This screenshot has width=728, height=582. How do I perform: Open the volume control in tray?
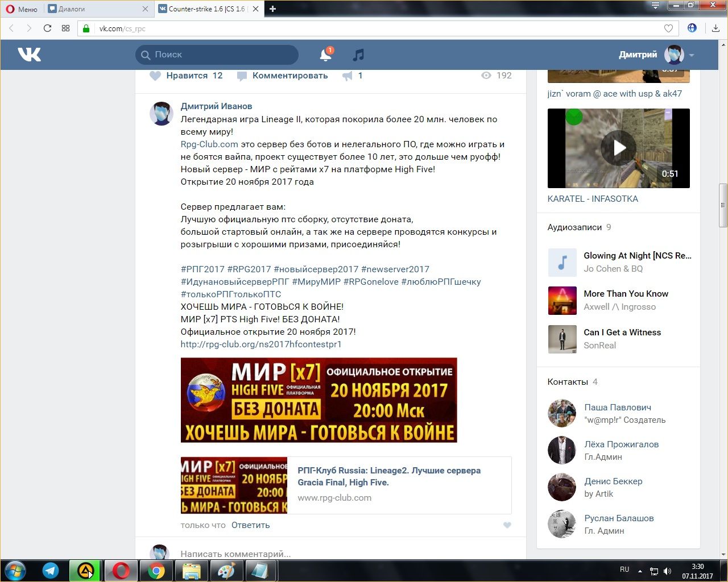click(667, 571)
